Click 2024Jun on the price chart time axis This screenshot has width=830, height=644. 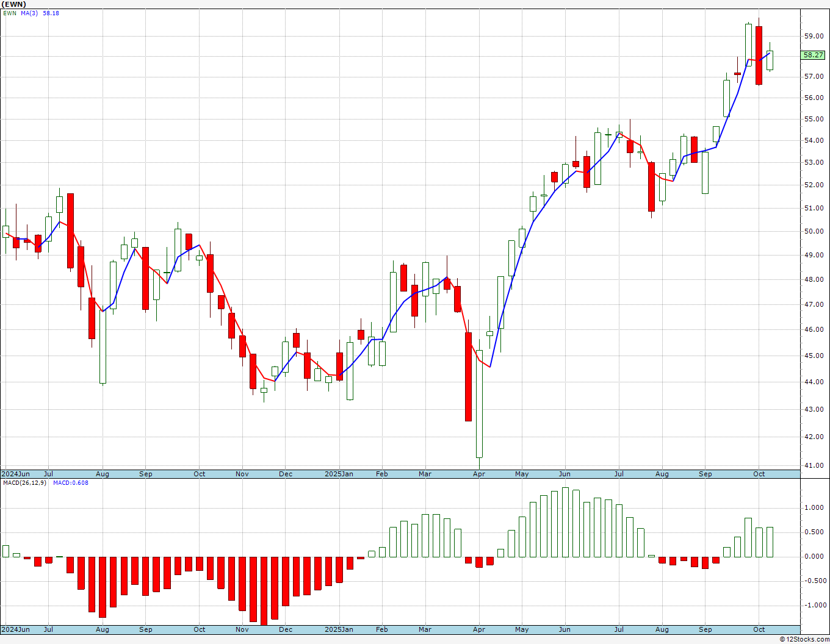point(15,474)
